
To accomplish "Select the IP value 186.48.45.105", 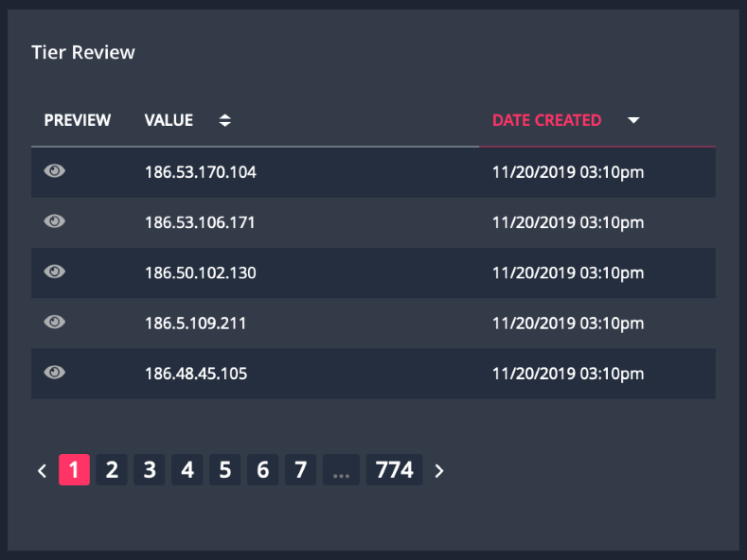I will pyautogui.click(x=196, y=375).
